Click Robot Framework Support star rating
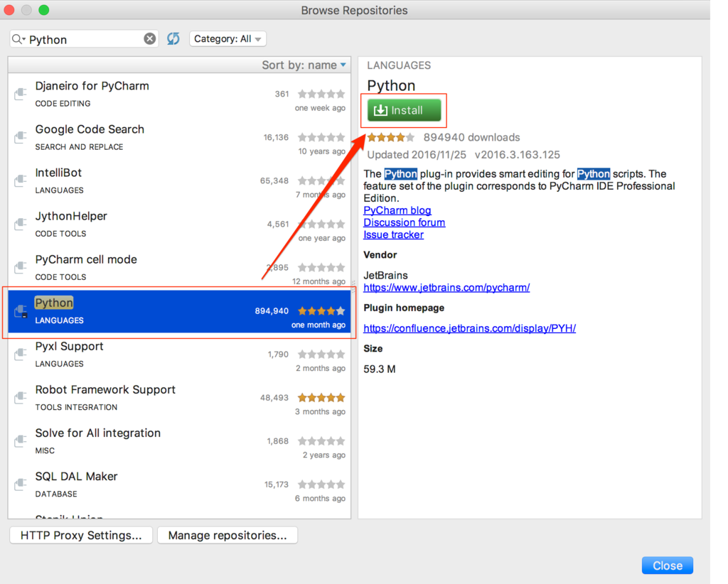 click(321, 398)
